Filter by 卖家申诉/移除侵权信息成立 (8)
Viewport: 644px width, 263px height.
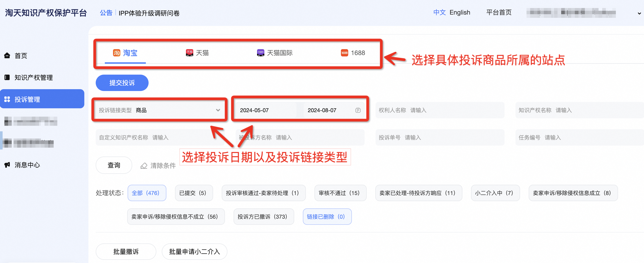click(573, 193)
